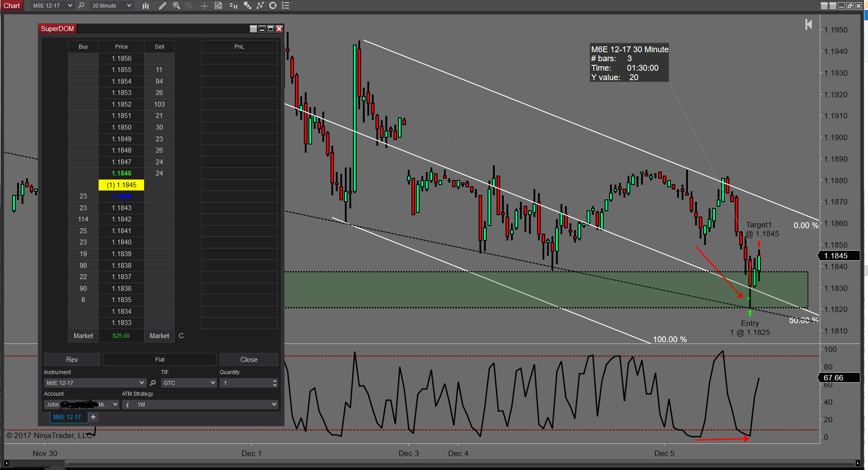Click the buy cell with 98 at 1.1838

click(83, 266)
